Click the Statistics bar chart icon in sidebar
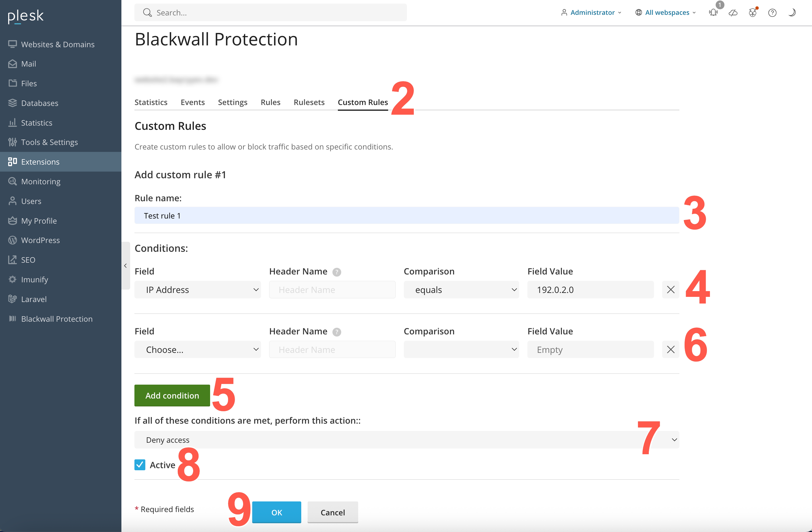 13,123
